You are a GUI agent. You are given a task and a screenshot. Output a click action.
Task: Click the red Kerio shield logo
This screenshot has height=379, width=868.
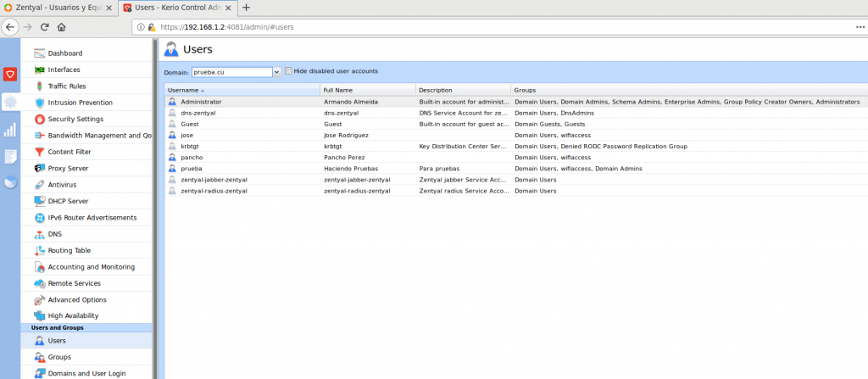(x=10, y=74)
